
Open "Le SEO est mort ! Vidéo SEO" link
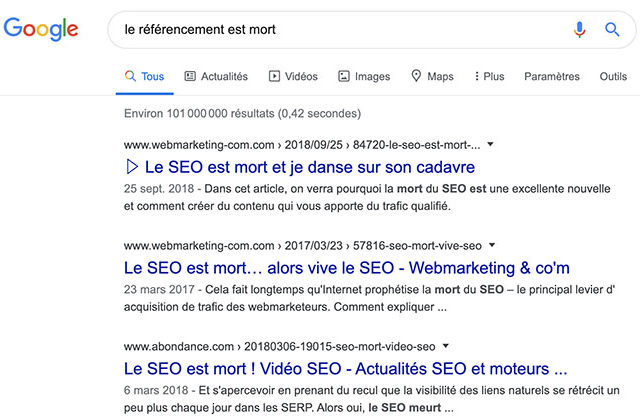tap(345, 368)
